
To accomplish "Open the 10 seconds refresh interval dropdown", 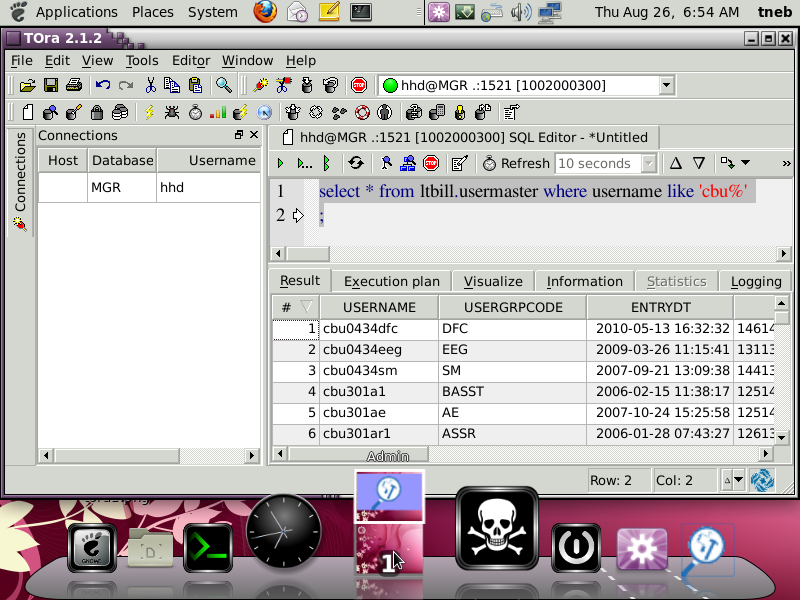I will click(648, 163).
